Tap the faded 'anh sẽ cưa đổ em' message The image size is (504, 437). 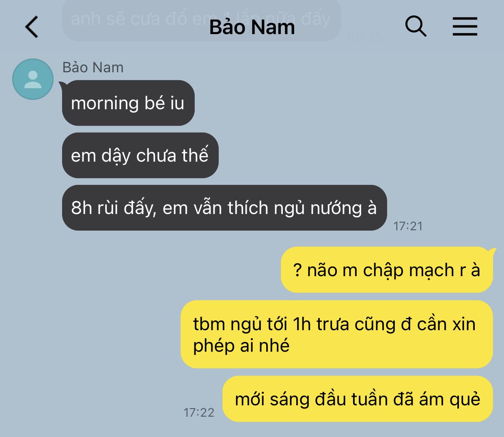201,19
